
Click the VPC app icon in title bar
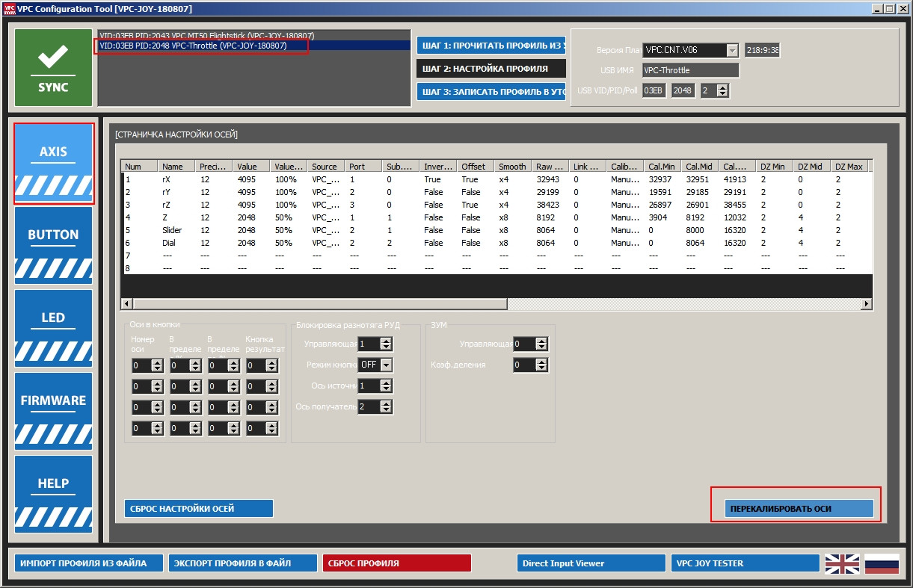tap(8, 8)
